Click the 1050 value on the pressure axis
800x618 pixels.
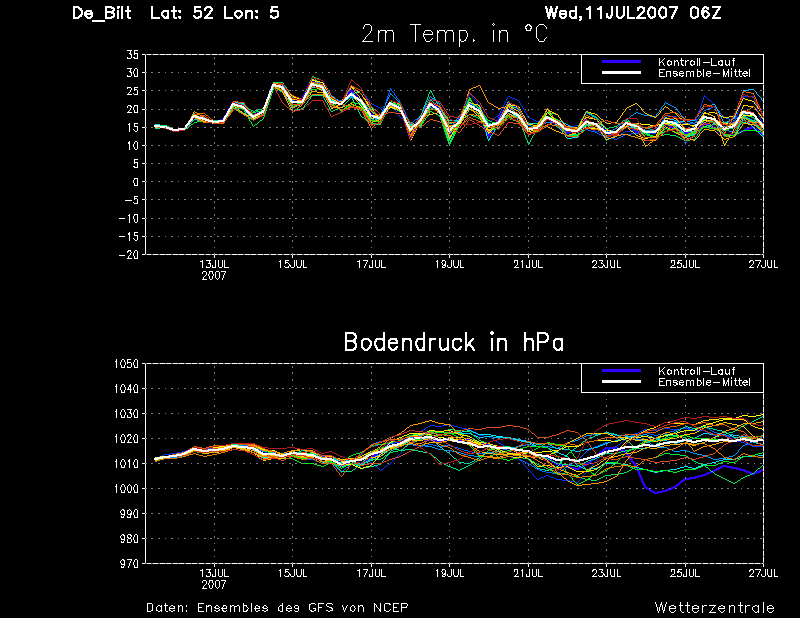tap(126, 364)
